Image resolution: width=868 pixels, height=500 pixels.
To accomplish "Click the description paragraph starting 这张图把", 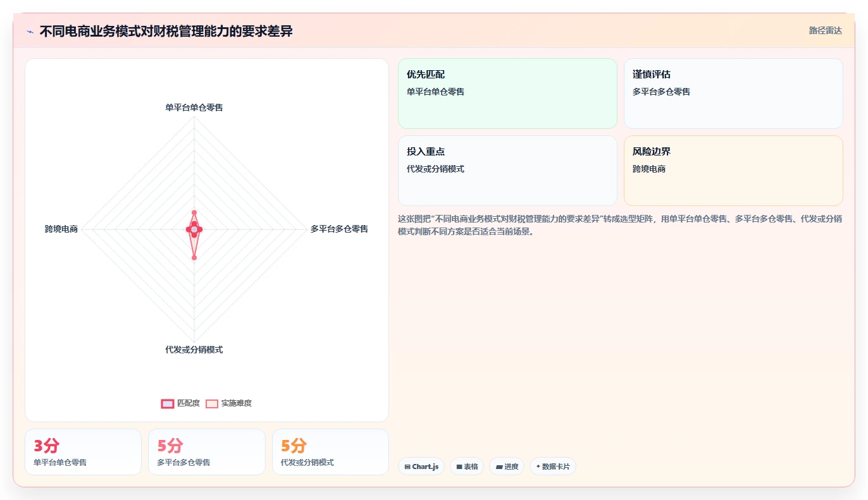I will pyautogui.click(x=620, y=225).
